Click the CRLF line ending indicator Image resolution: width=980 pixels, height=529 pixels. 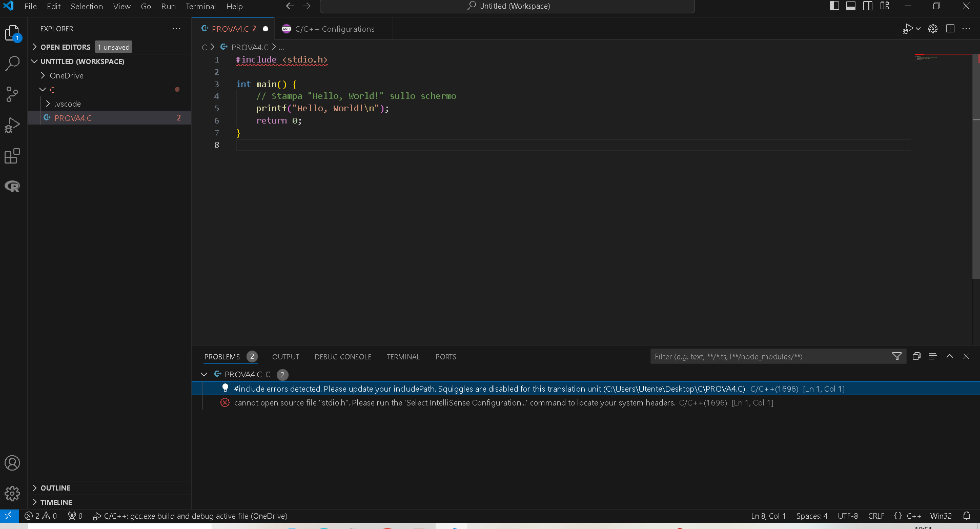(876, 516)
